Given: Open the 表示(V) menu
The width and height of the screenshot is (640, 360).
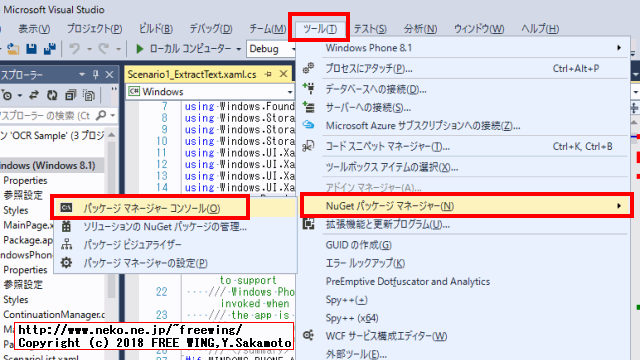Looking at the screenshot, I should click(x=34, y=29).
